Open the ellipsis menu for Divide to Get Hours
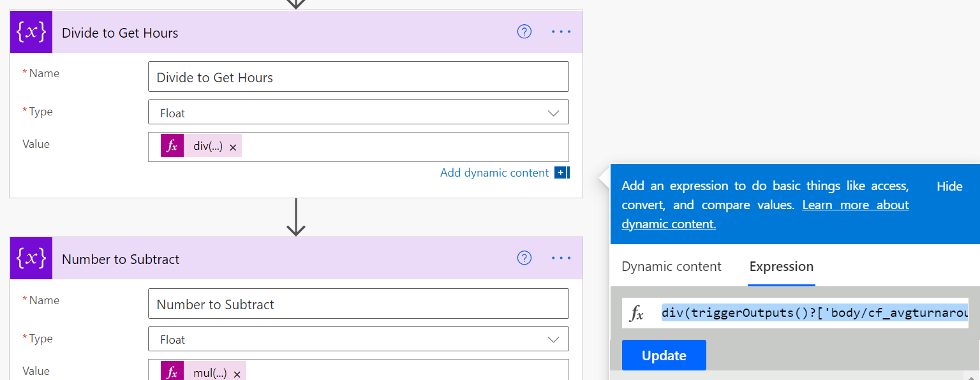 pos(561,32)
